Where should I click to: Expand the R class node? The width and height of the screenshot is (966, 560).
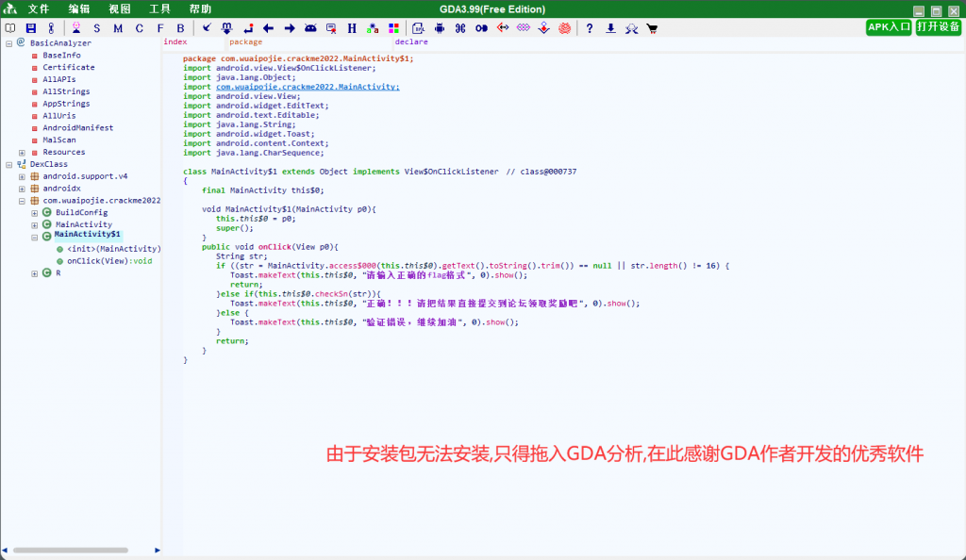point(35,273)
